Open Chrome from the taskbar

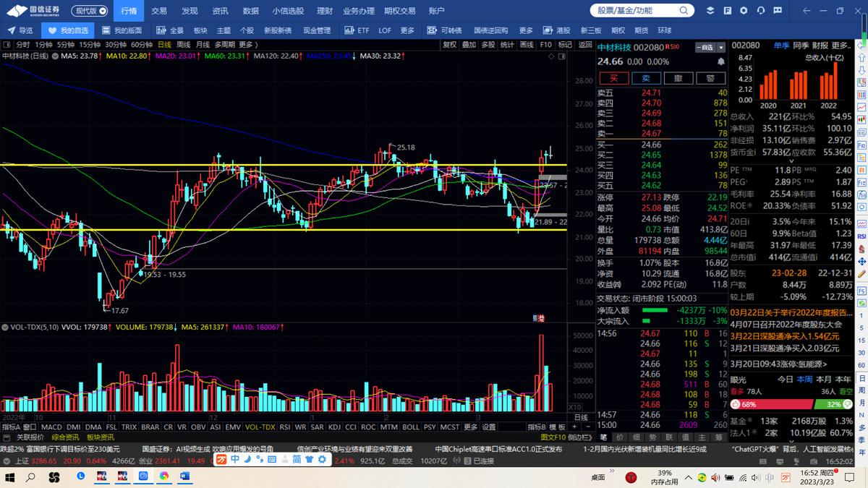point(164,477)
